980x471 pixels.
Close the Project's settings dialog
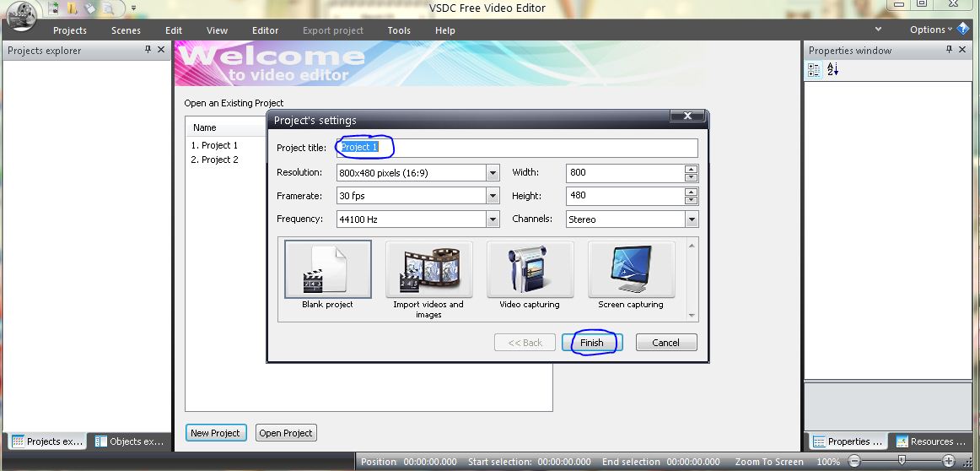tap(687, 116)
